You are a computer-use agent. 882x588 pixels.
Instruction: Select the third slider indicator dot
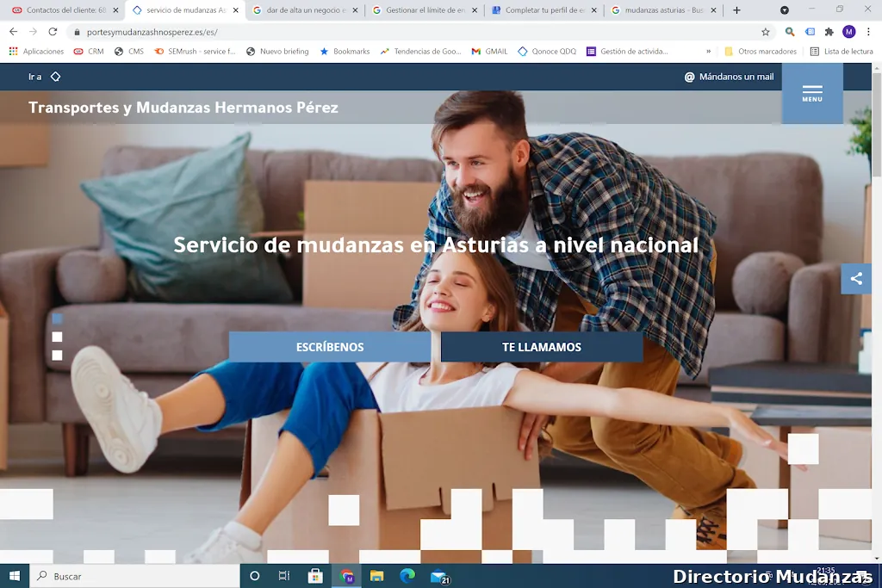point(57,355)
